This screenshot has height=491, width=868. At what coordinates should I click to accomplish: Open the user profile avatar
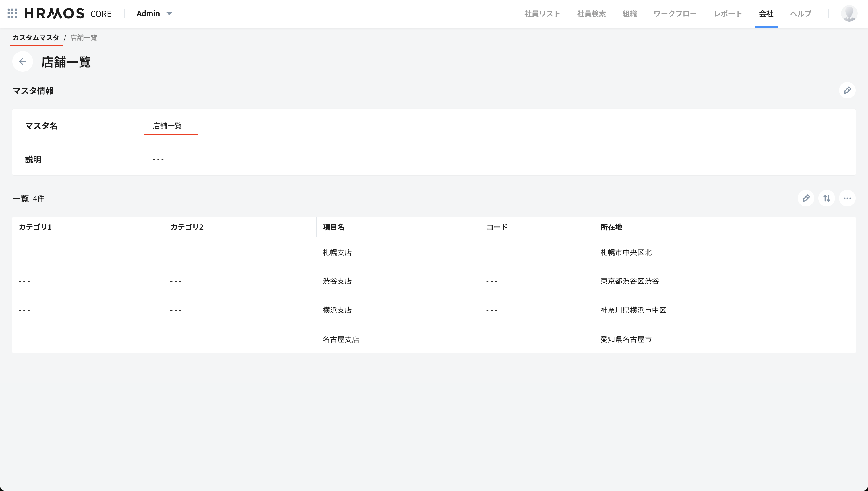tap(848, 13)
